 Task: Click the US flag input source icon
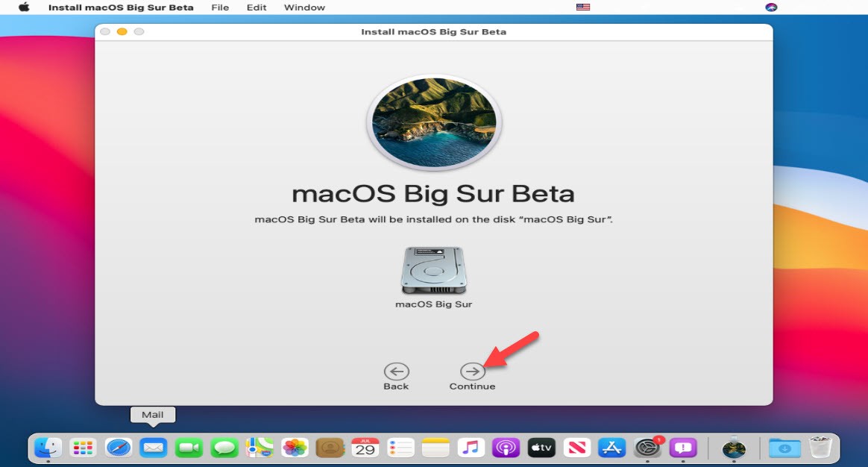(583, 7)
